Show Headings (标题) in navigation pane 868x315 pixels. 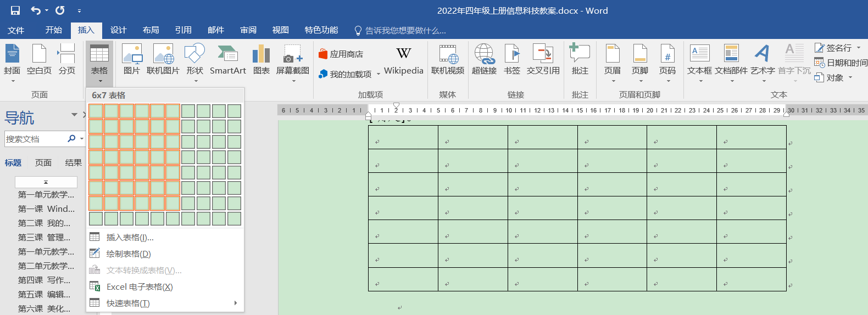[13, 162]
